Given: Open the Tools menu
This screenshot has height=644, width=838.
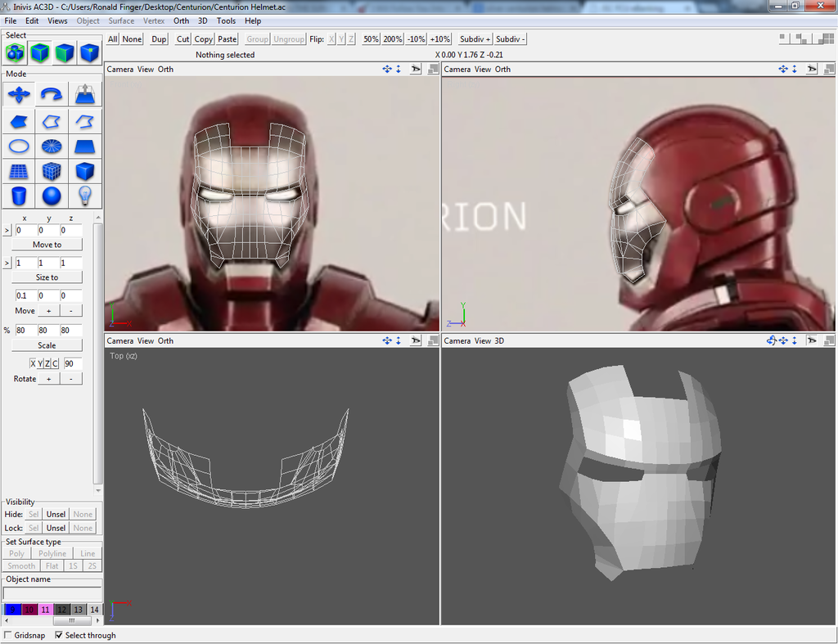Looking at the screenshot, I should 226,20.
